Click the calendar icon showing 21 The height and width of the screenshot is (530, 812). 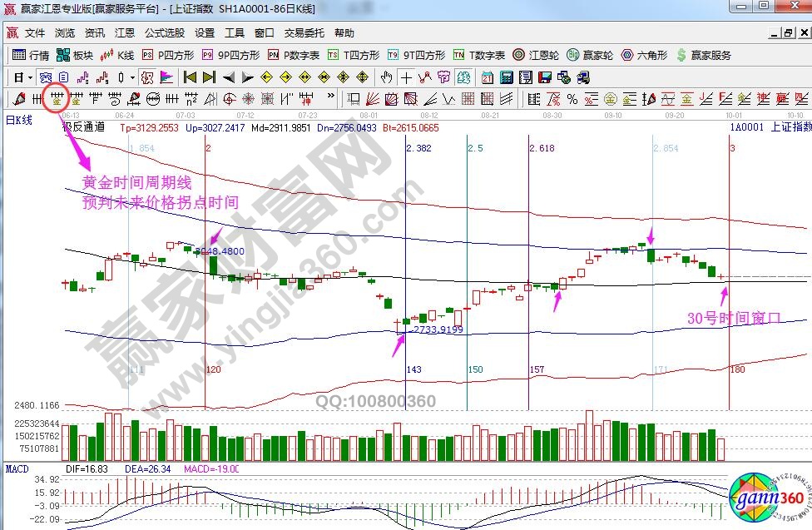pyautogui.click(x=486, y=77)
